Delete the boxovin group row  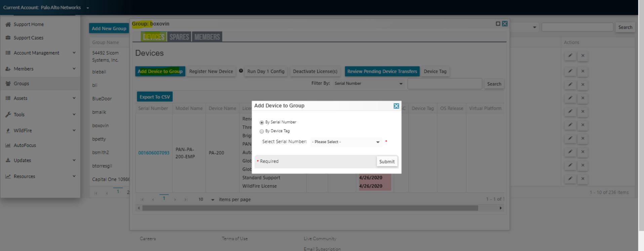click(x=583, y=125)
